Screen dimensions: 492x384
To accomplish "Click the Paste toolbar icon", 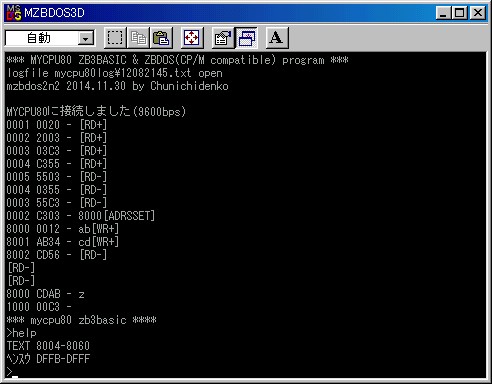I will point(162,38).
